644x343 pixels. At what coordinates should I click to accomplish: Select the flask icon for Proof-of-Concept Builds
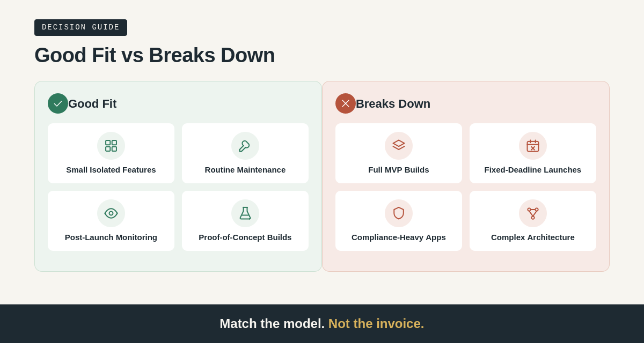pos(245,213)
